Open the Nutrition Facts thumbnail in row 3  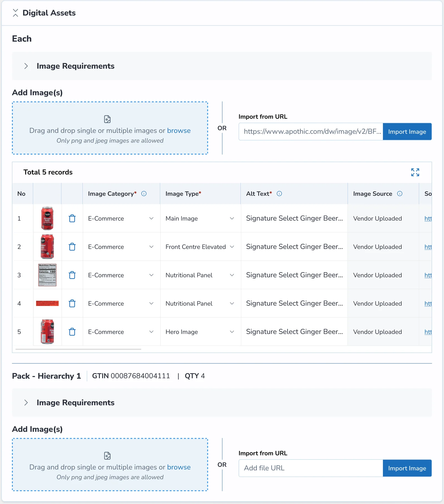47,275
